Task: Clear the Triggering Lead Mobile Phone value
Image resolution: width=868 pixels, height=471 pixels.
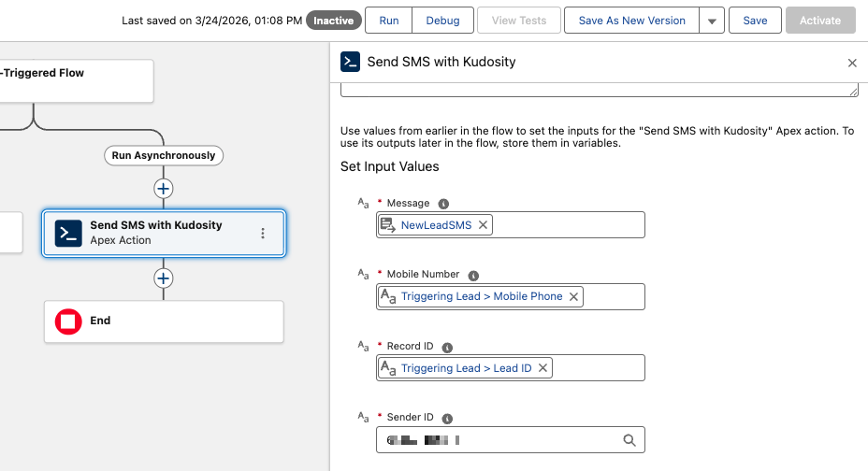Action: pos(573,296)
